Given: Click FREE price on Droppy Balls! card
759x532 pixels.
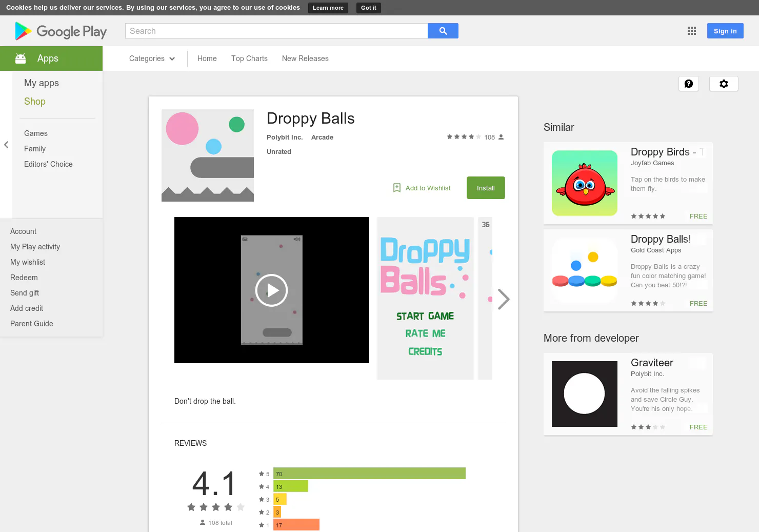Looking at the screenshot, I should click(x=698, y=304).
